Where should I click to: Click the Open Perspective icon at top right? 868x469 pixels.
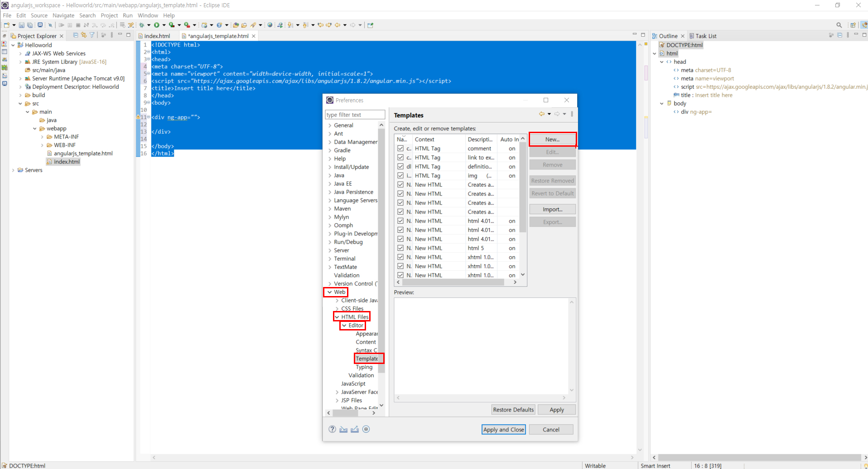[x=853, y=25]
